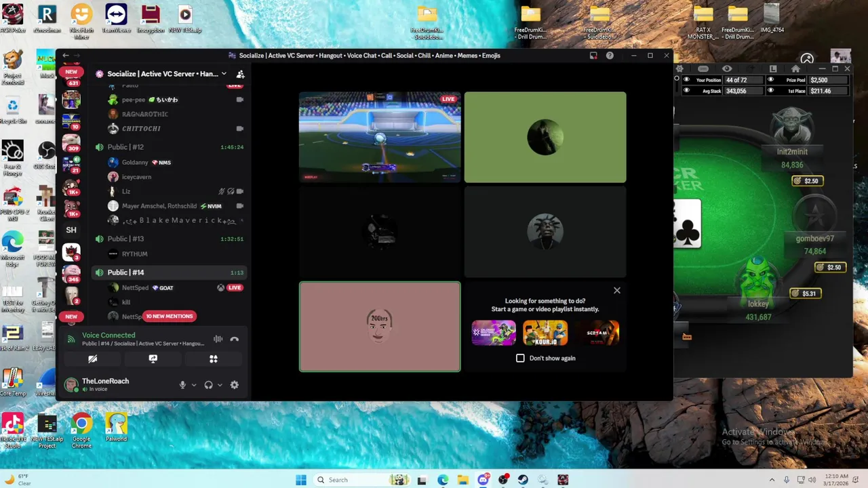Image resolution: width=868 pixels, height=488 pixels.
Task: Open noise suppression settings icon
Action: click(x=218, y=339)
